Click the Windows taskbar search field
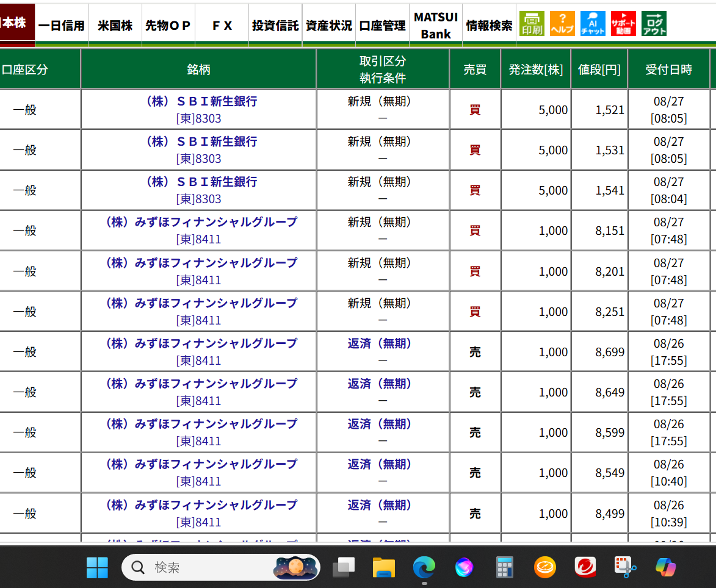The width and height of the screenshot is (716, 588). pyautogui.click(x=220, y=567)
